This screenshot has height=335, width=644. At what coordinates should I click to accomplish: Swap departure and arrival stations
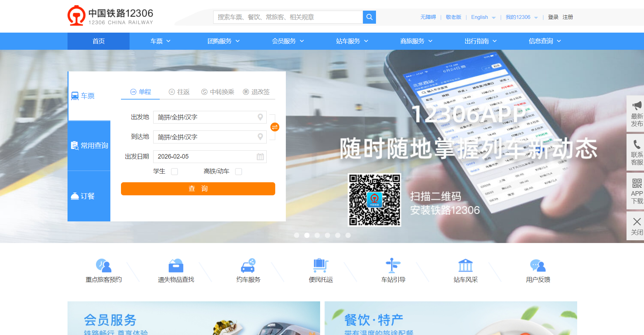pos(275,127)
